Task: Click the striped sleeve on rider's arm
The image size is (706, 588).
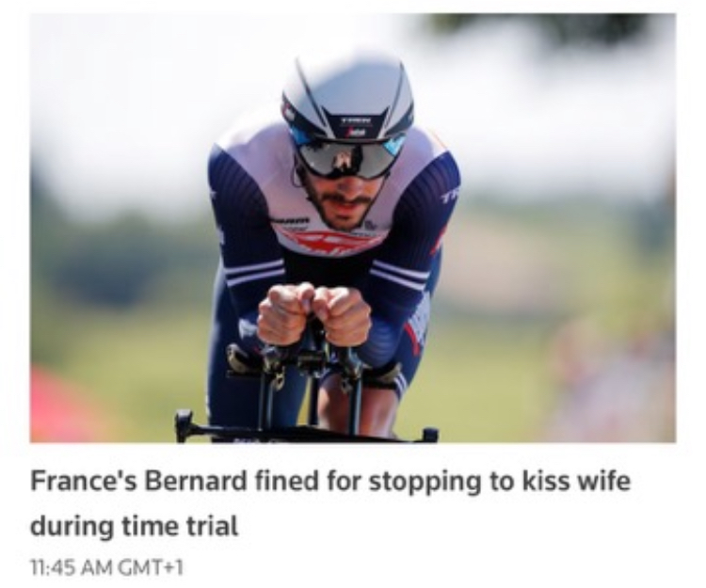Action: (x=253, y=275)
